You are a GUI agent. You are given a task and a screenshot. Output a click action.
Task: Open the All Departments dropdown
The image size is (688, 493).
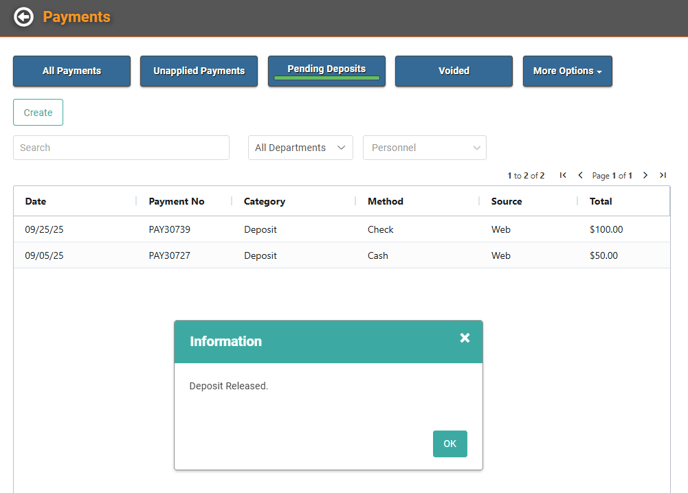coord(300,148)
